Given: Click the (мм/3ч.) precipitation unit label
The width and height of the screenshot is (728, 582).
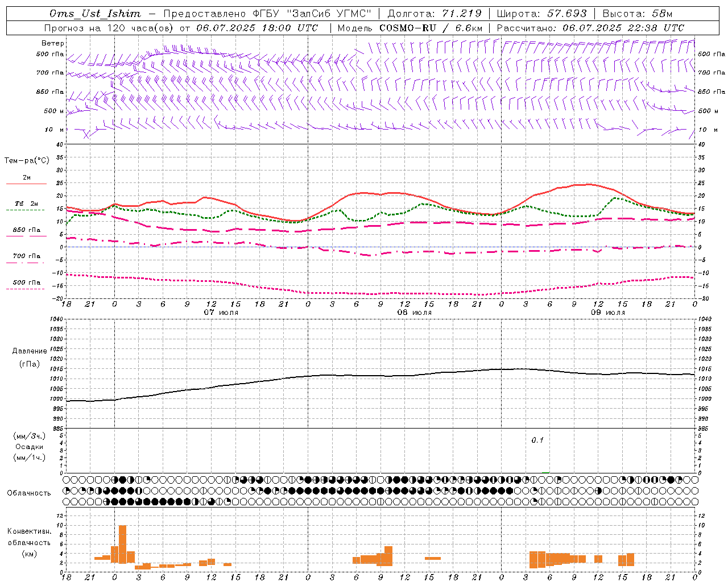Looking at the screenshot, I should 29,436.
